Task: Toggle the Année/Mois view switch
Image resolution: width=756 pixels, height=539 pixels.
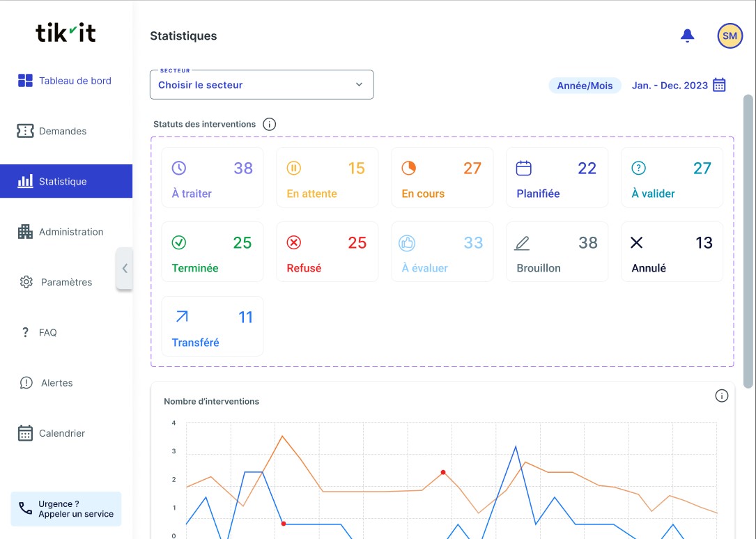Action: (x=585, y=86)
